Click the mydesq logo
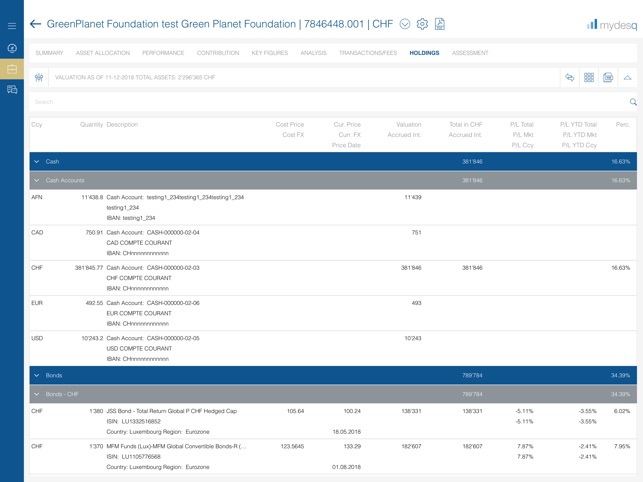 point(612,25)
